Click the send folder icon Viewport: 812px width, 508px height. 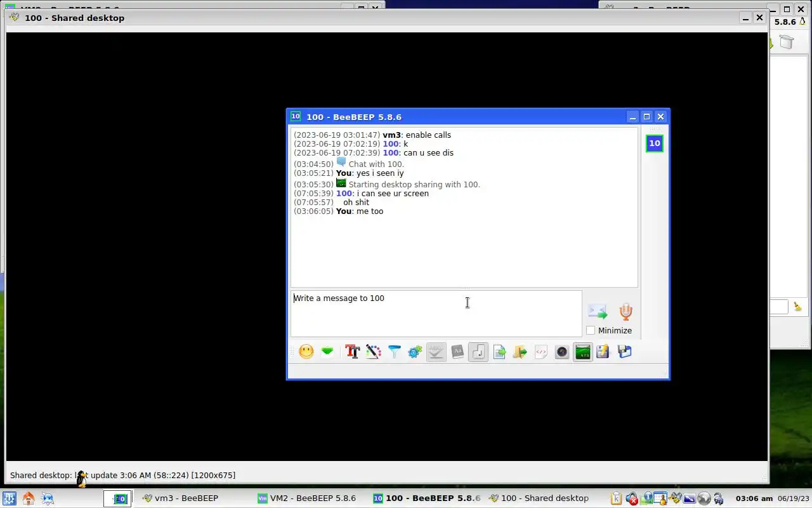(520, 352)
